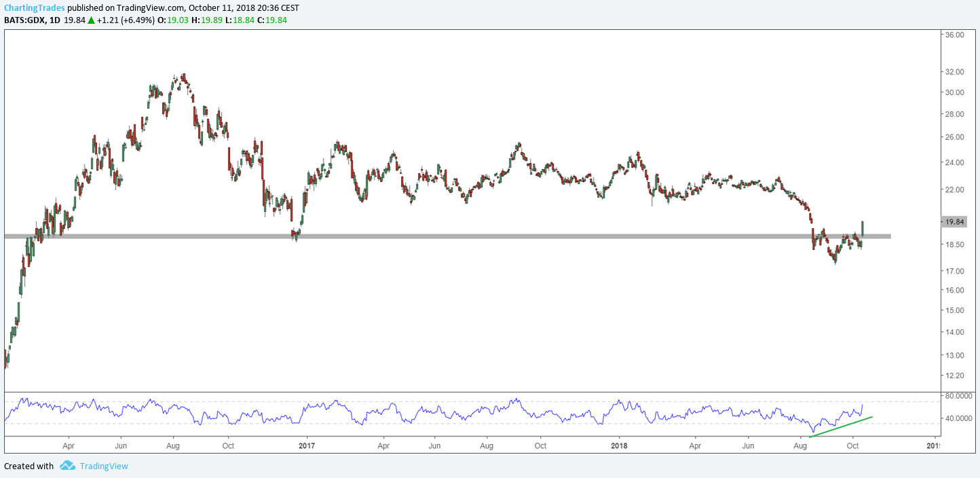This screenshot has width=980, height=478.
Task: Open the ChartingTrades author link
Action: click(34, 7)
